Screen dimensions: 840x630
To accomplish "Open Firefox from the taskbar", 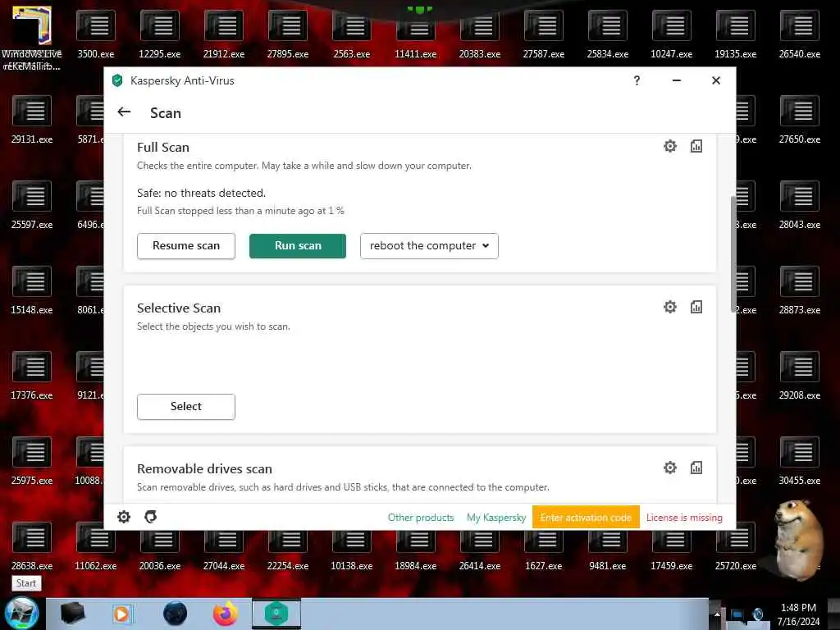I will pyautogui.click(x=225, y=614).
